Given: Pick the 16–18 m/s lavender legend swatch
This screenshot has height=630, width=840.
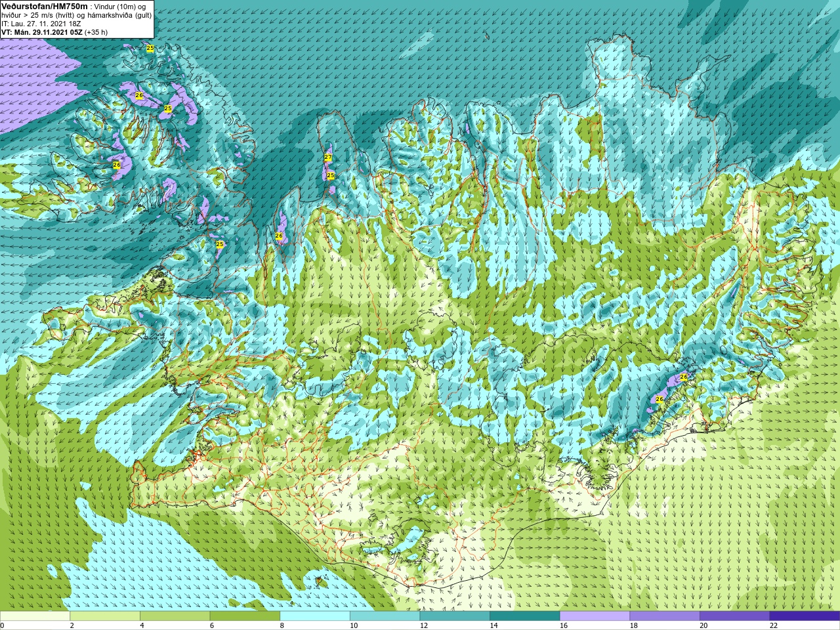Looking at the screenshot, I should coord(595,616).
